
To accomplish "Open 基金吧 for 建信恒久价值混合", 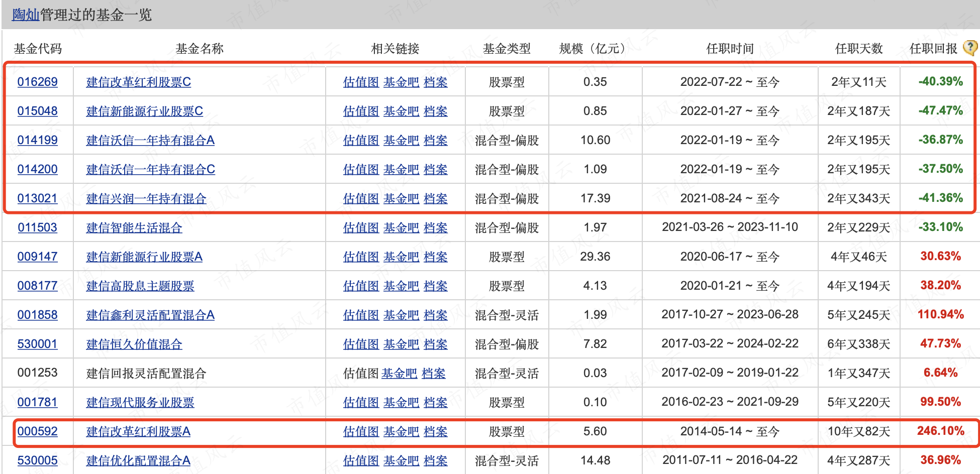I will 401,344.
